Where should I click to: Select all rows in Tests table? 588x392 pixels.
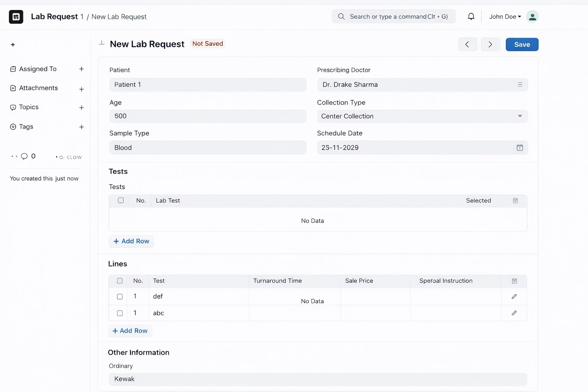(121, 200)
